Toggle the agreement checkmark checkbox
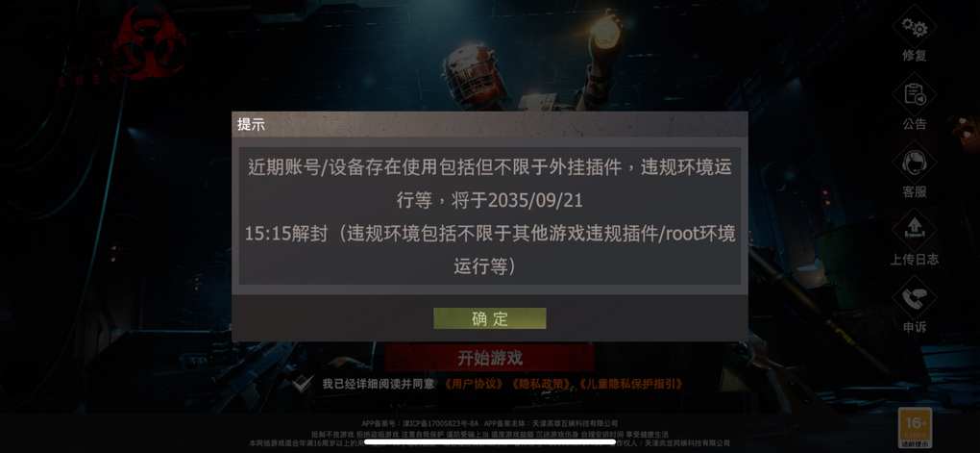 (304, 384)
